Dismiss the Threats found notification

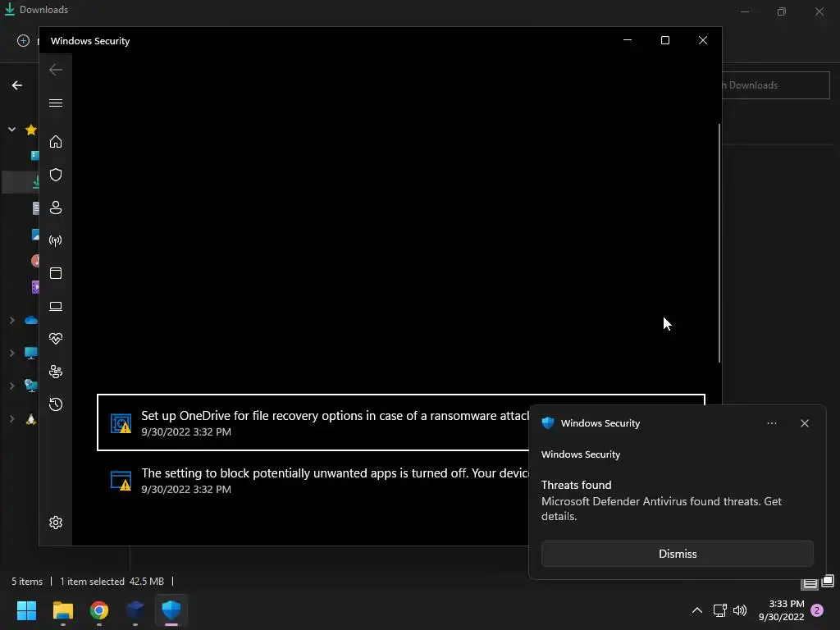677,554
